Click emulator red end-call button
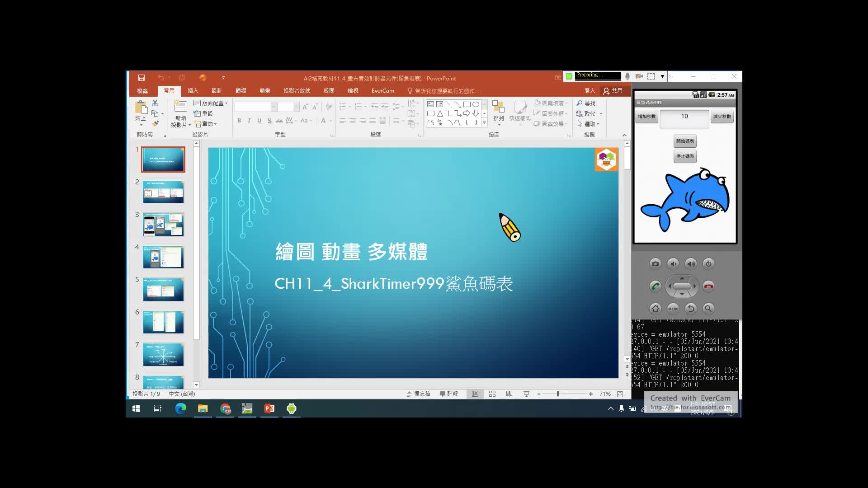 [x=708, y=286]
